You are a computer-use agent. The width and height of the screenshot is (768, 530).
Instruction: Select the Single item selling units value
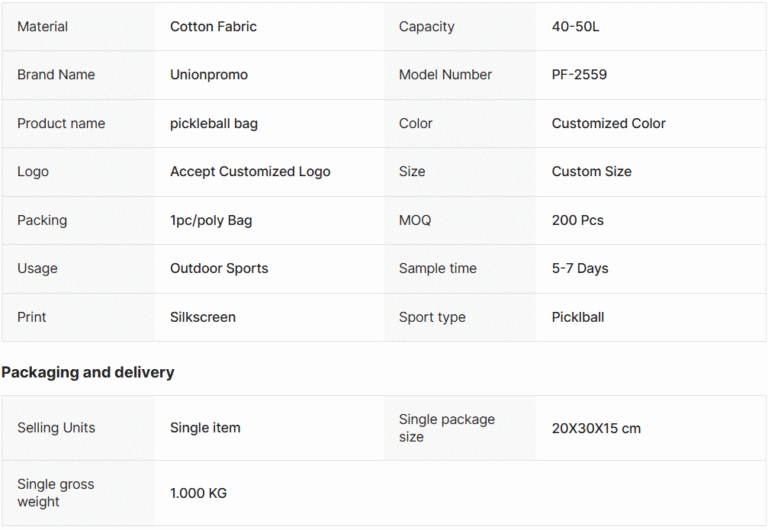click(205, 428)
